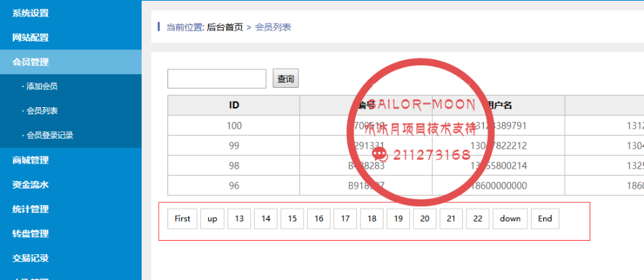Click the down pagination button

tap(510, 219)
